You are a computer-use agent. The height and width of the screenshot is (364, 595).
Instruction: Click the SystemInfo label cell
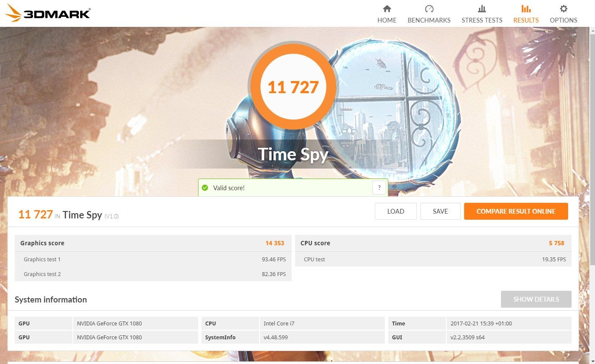click(x=230, y=337)
